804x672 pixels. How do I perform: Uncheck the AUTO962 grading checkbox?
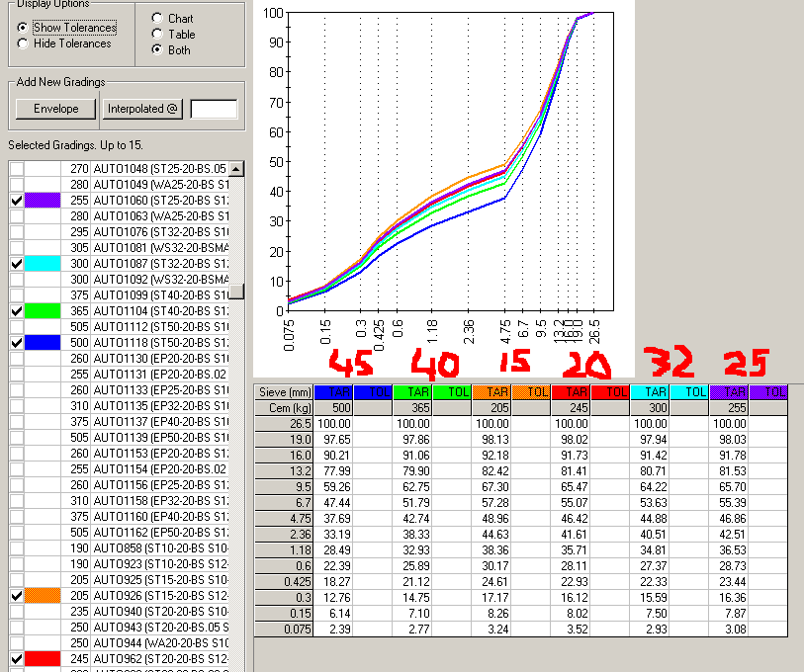(16, 659)
